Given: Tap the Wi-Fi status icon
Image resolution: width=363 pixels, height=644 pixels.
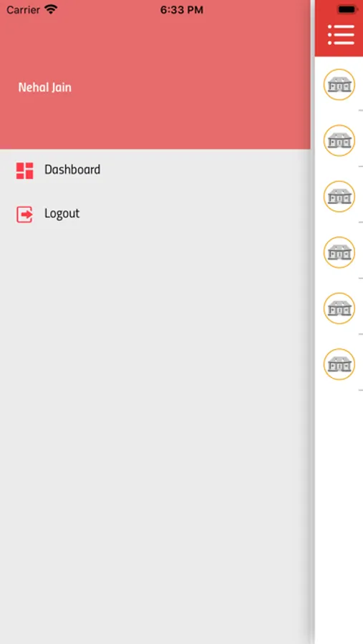Looking at the screenshot, I should coord(51,9).
